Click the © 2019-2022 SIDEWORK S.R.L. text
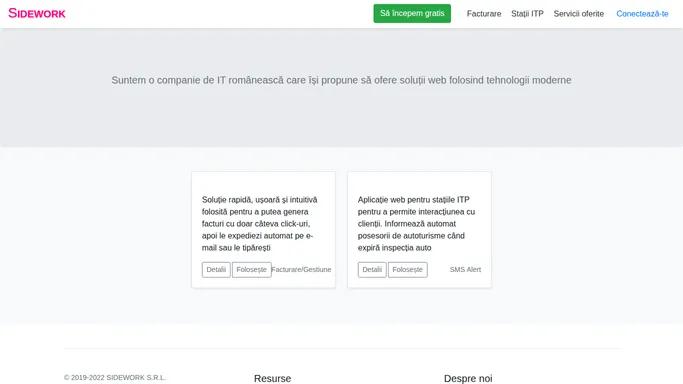The width and height of the screenshot is (683, 384). tap(115, 377)
